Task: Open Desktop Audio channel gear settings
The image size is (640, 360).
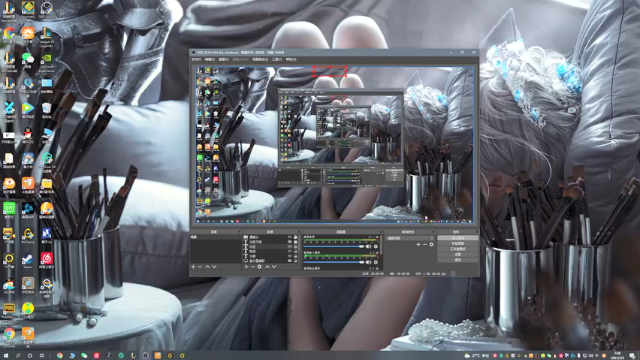Action: [x=376, y=247]
